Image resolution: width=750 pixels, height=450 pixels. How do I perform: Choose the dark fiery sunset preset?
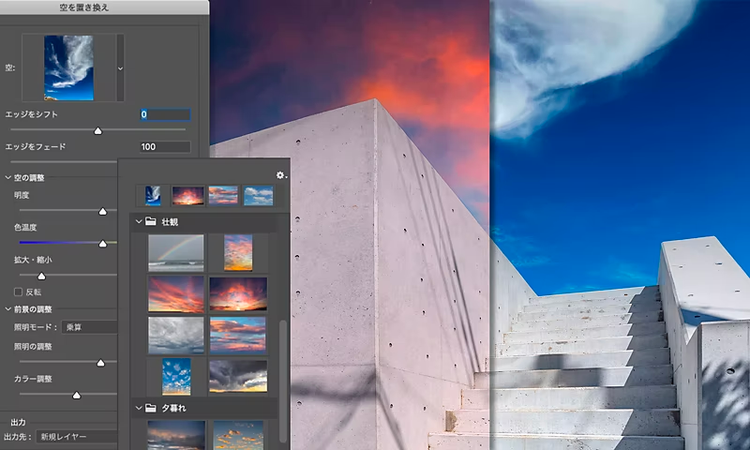tap(238, 294)
